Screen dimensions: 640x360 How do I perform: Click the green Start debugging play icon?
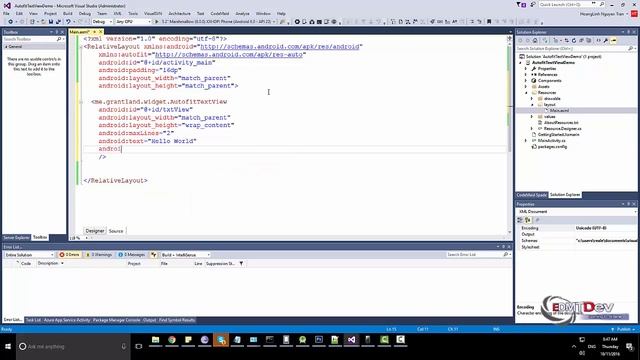156,22
